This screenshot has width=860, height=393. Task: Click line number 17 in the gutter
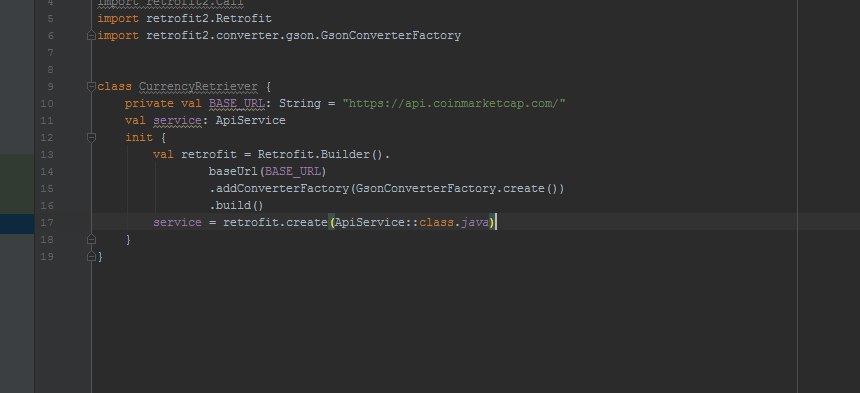coord(47,222)
